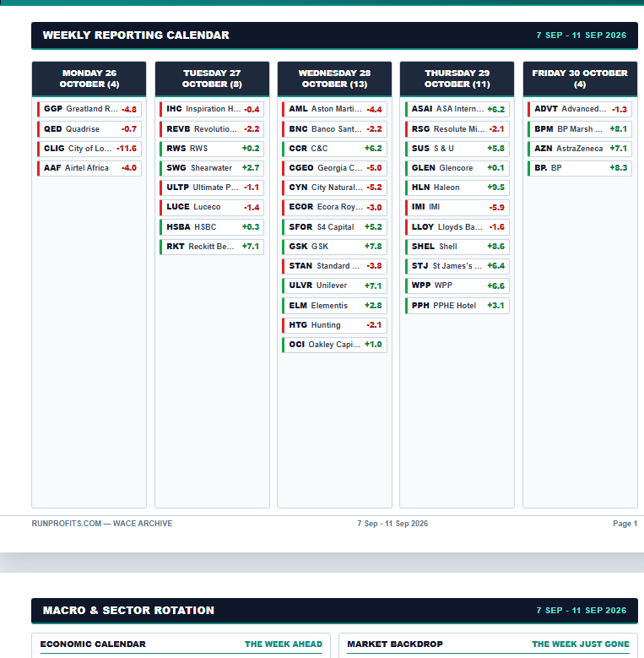
Task: Click the ULTP Ultimate Products entry
Action: tap(212, 188)
